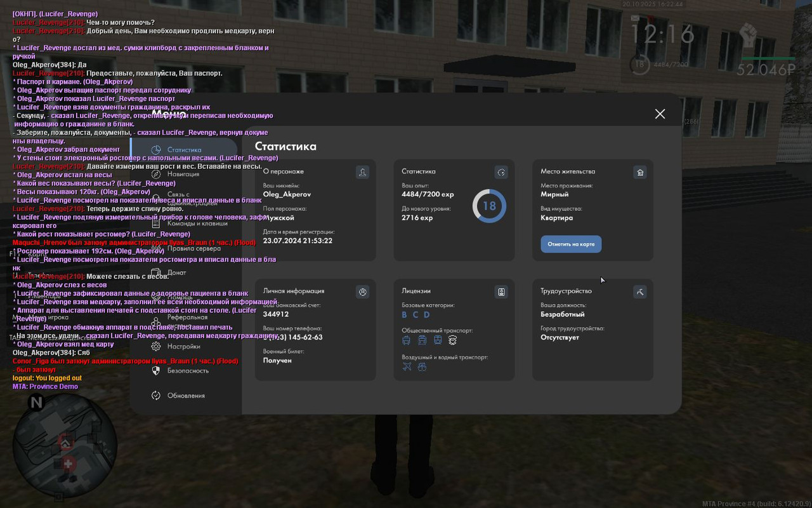Click the tram license icon, third in row
Screen dimensions: 812x508
(x=438, y=341)
